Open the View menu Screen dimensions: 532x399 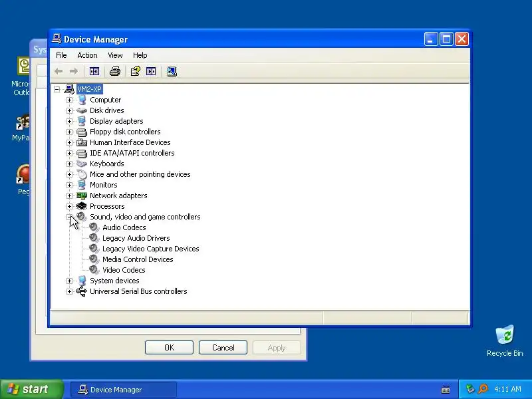pyautogui.click(x=115, y=55)
